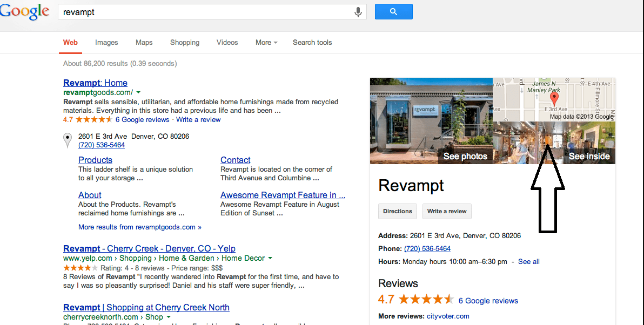Expand the arrow next to revamptgoods.com
Viewport: 644px width, 325px height.
pyautogui.click(x=138, y=92)
